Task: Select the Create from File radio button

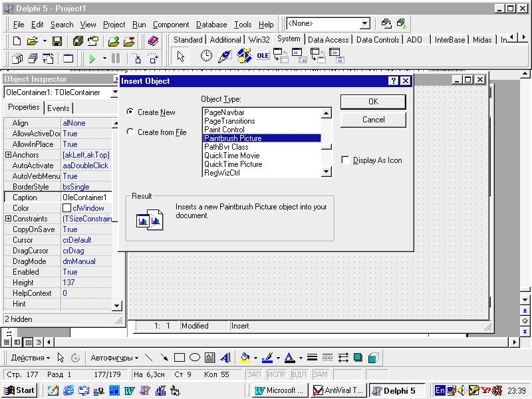Action: point(130,132)
